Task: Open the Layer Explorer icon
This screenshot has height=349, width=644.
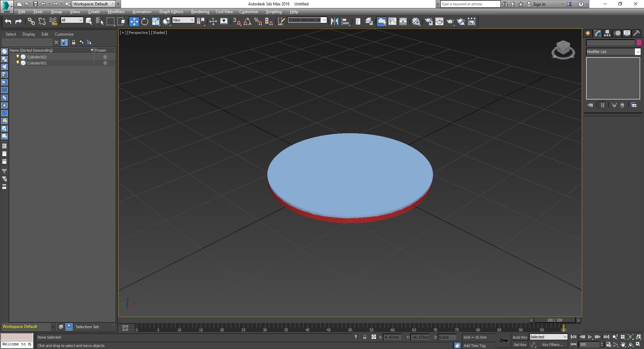Action: (x=369, y=21)
